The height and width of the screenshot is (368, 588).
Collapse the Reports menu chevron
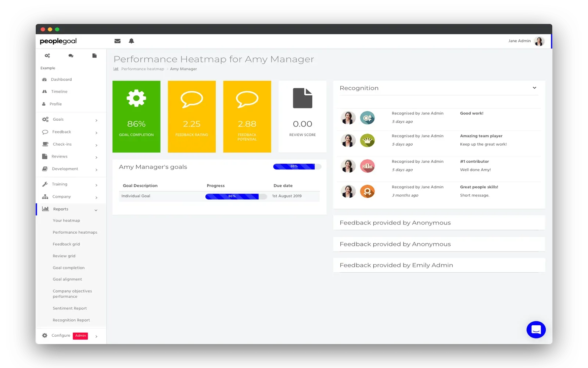point(96,210)
